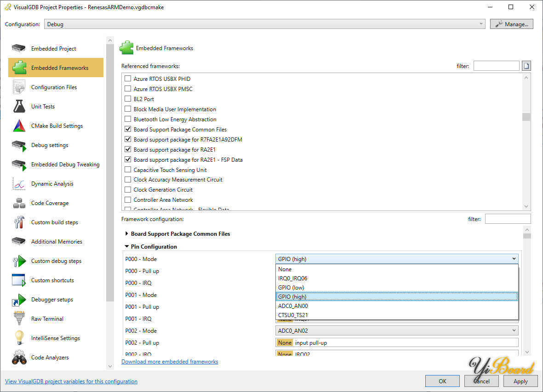Click the Embedded Debug Tweaking icon
The width and height of the screenshot is (543, 392).
[19, 165]
